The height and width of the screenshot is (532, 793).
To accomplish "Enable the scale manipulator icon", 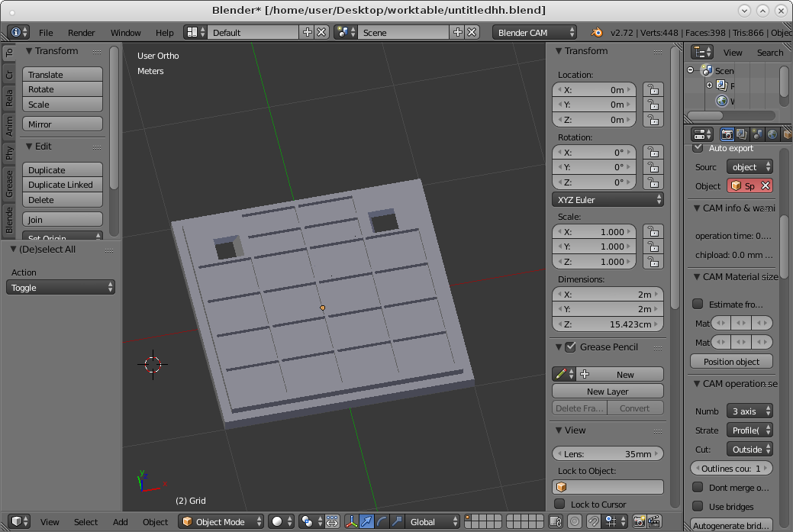I will 397,521.
